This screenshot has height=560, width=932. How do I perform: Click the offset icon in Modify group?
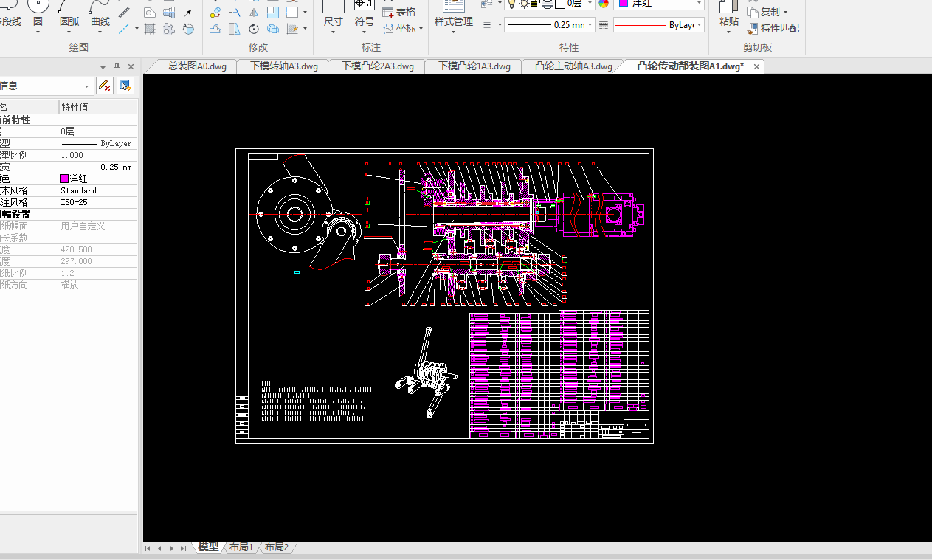click(215, 30)
